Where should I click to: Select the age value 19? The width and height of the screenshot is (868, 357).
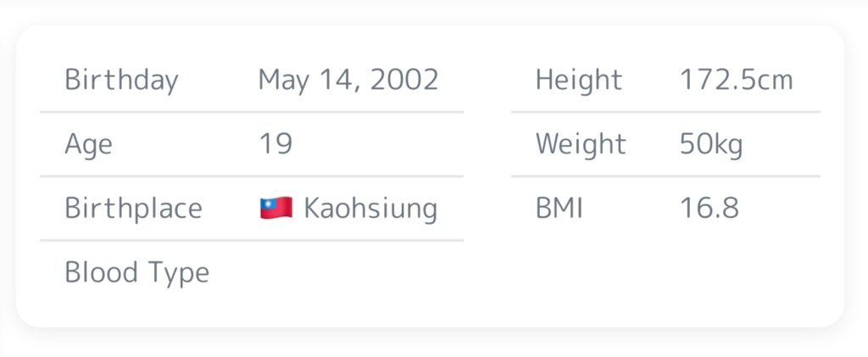(275, 144)
